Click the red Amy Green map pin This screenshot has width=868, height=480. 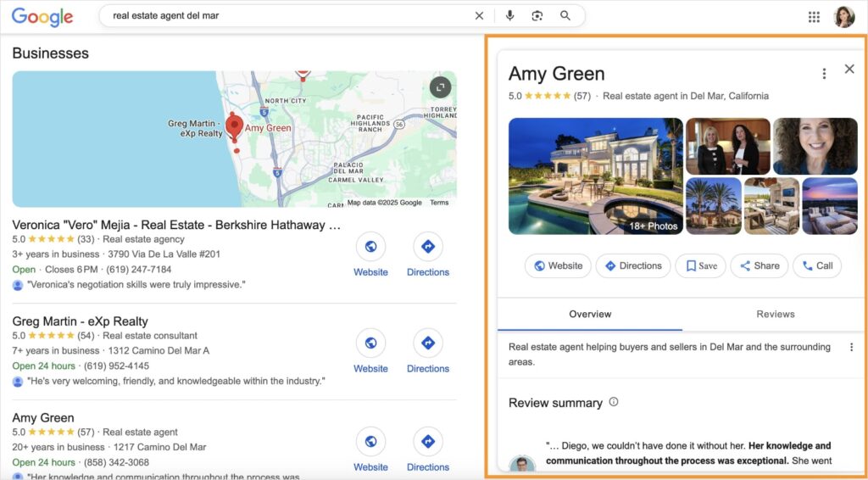234,126
